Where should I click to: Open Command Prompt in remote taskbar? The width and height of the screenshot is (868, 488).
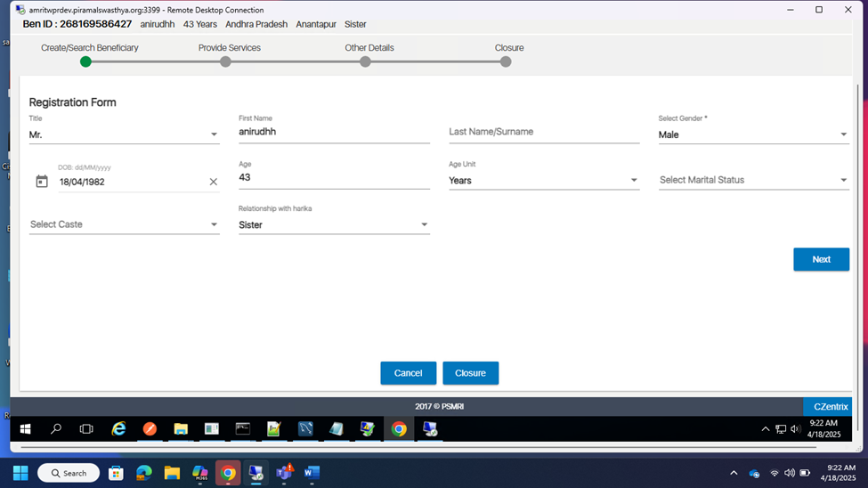(x=242, y=428)
